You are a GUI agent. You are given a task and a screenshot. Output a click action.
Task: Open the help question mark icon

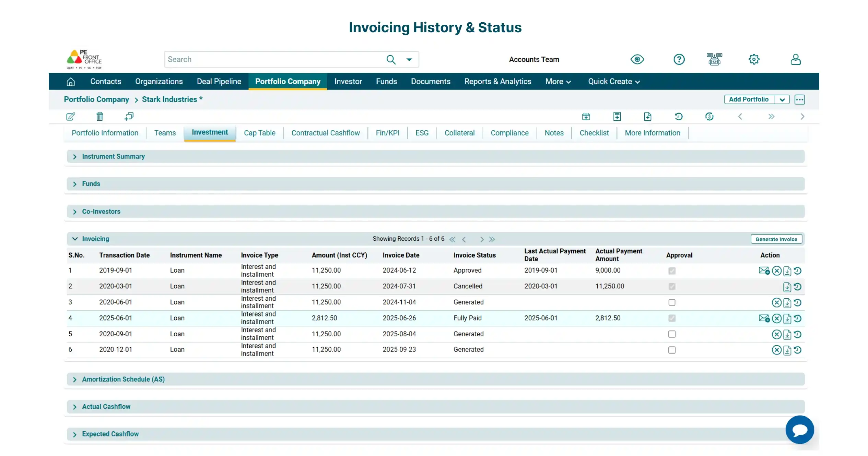(679, 59)
